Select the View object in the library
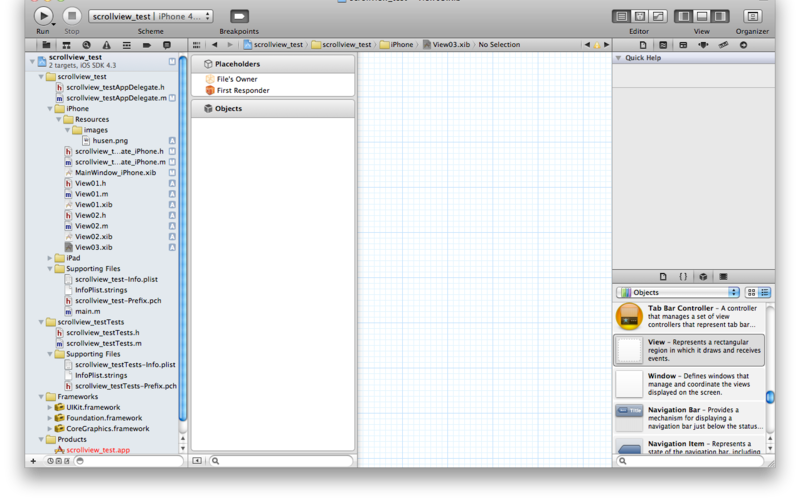The height and width of the screenshot is (502, 800). [689, 350]
